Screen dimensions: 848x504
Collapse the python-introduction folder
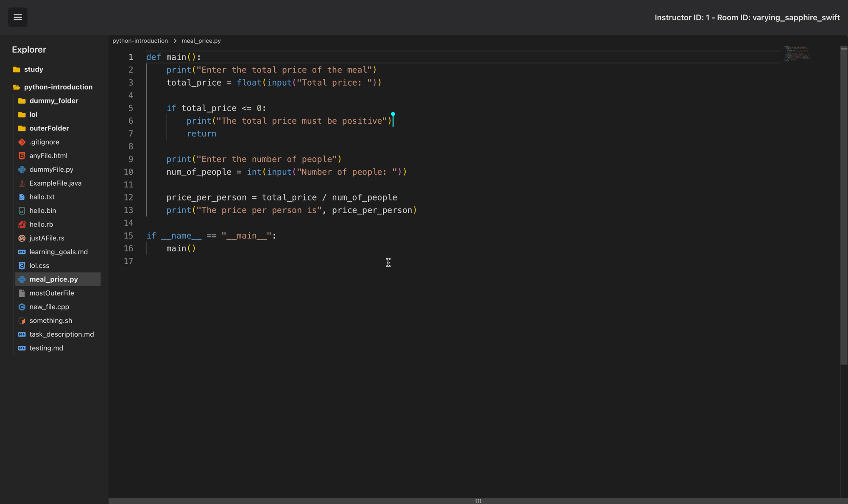[58, 87]
